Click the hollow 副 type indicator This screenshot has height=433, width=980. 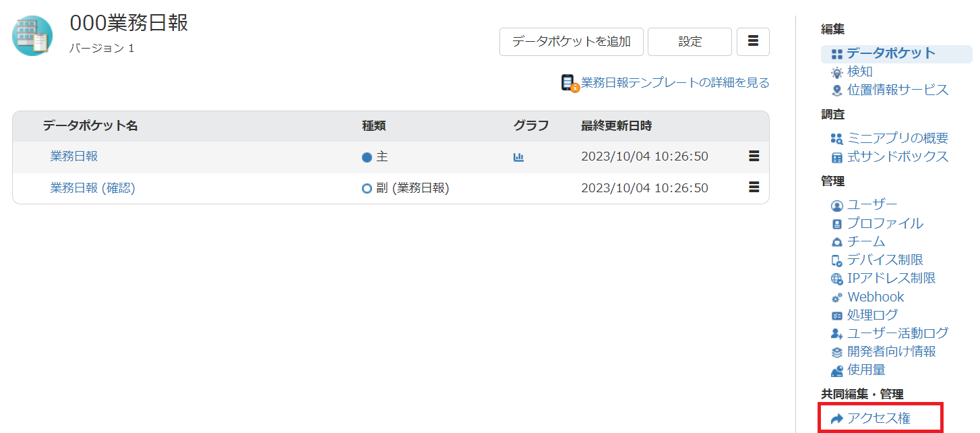[x=367, y=189]
